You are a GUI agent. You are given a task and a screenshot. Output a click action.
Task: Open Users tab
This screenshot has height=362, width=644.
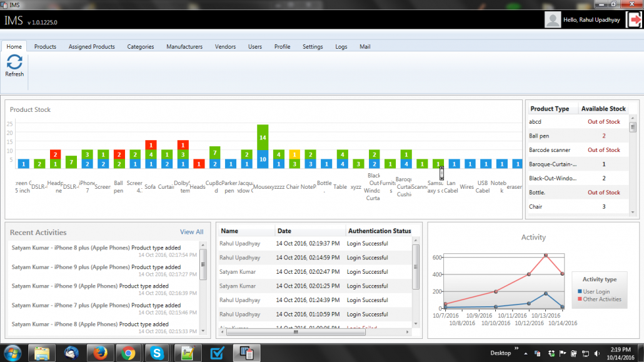(255, 46)
